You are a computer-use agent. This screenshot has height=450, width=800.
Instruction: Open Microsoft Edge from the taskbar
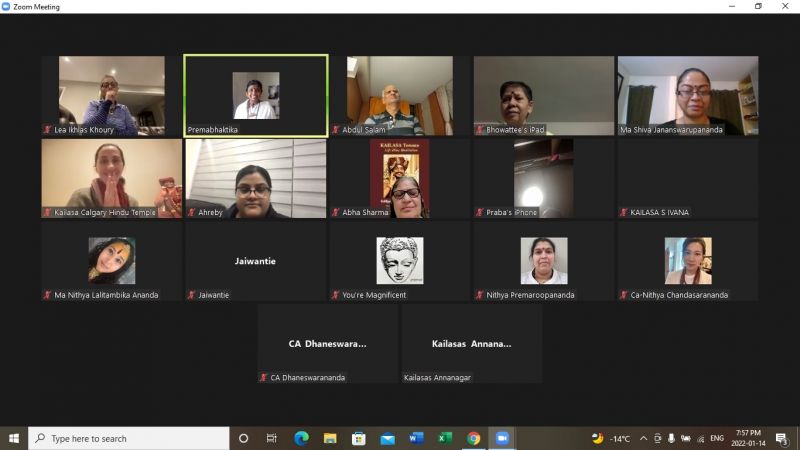(x=301, y=438)
